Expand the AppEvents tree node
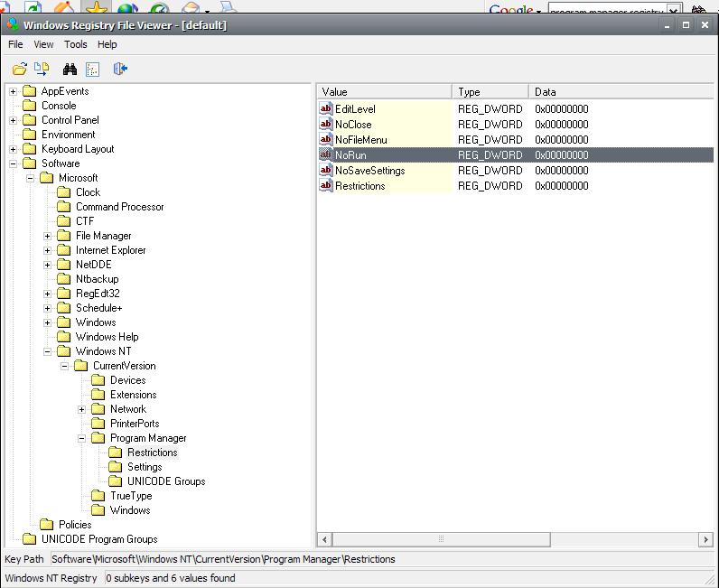The height and width of the screenshot is (588, 719). pos(13,91)
